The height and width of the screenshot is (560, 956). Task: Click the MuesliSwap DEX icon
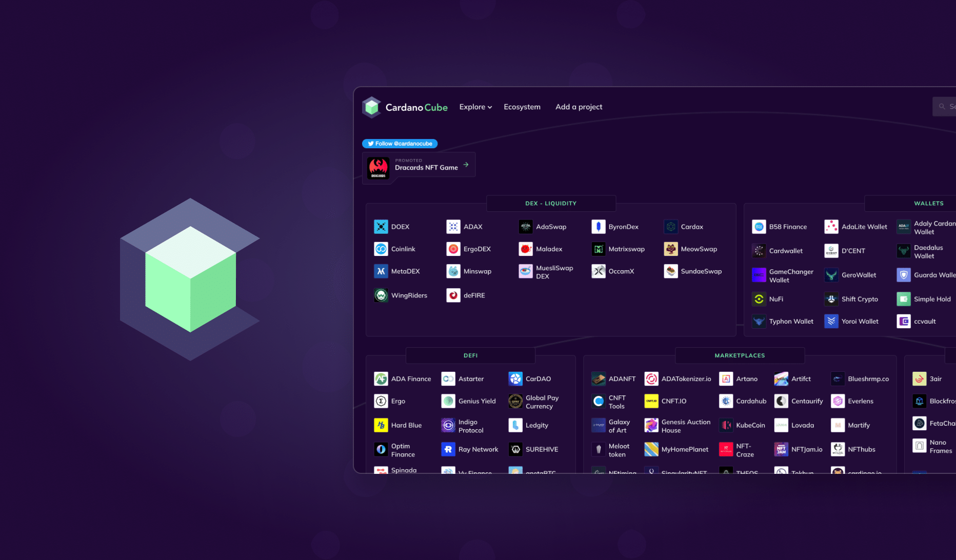point(526,271)
